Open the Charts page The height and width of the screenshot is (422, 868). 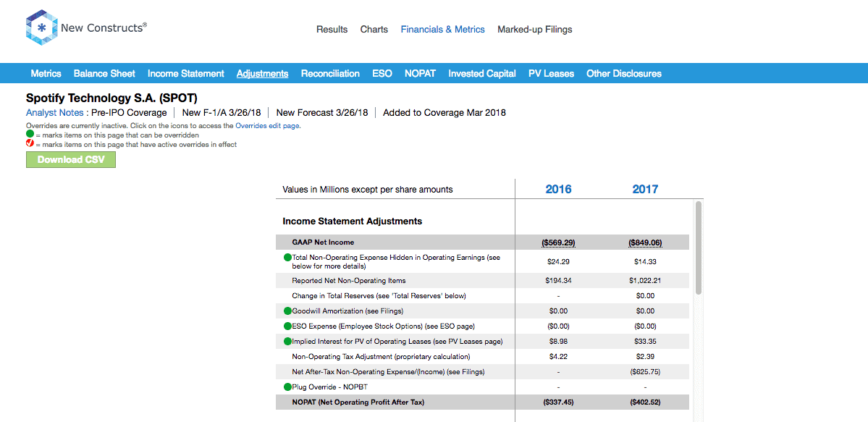[x=374, y=30]
